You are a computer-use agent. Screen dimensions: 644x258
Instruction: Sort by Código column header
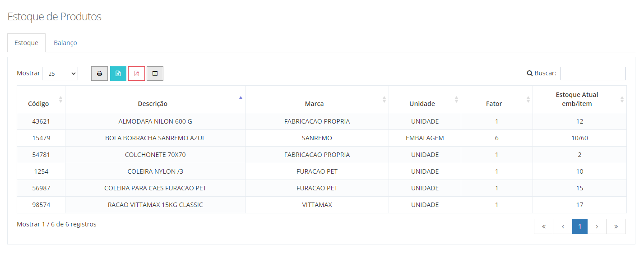coord(39,104)
